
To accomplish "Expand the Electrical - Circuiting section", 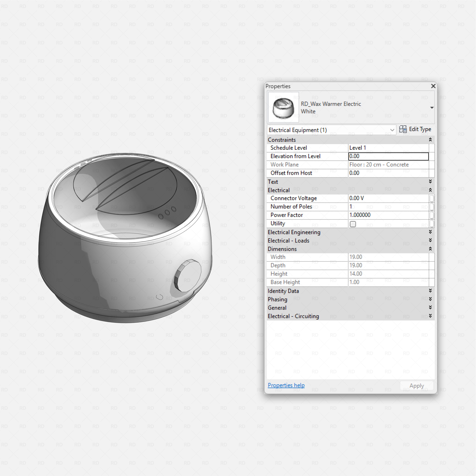I will pos(430,316).
